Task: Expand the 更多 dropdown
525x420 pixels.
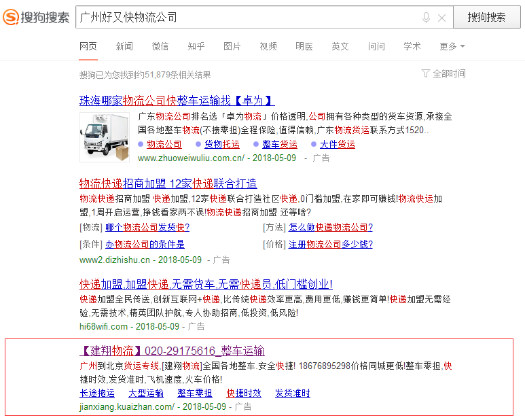Action: (x=452, y=46)
